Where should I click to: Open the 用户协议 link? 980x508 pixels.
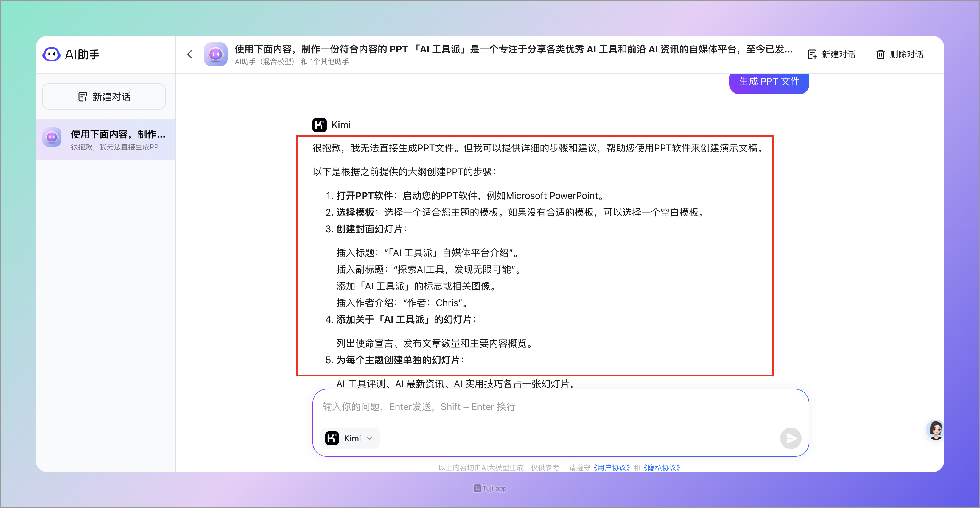click(612, 467)
